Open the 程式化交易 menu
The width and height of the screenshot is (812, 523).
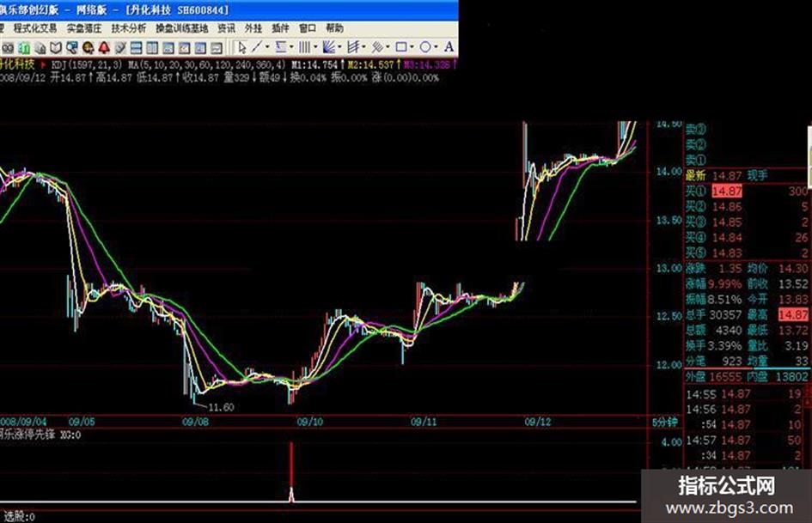[35, 28]
